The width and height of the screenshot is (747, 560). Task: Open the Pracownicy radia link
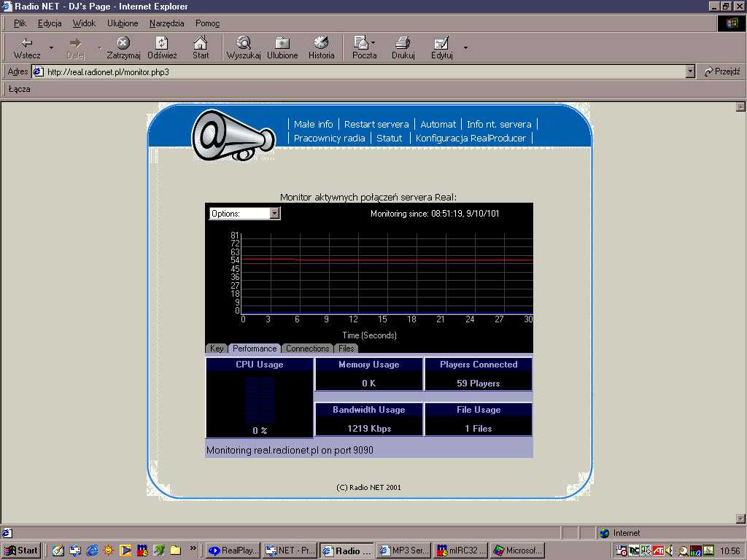(329, 138)
